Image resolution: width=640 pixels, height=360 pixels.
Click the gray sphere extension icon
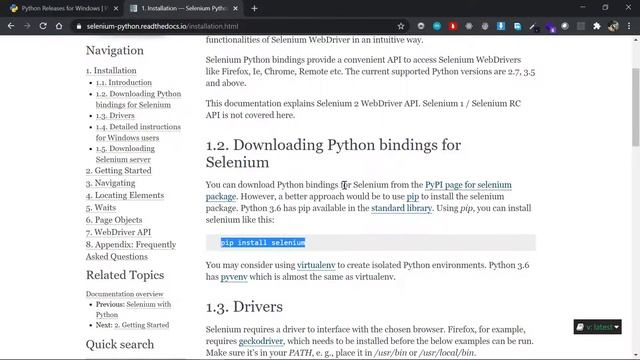point(565,26)
